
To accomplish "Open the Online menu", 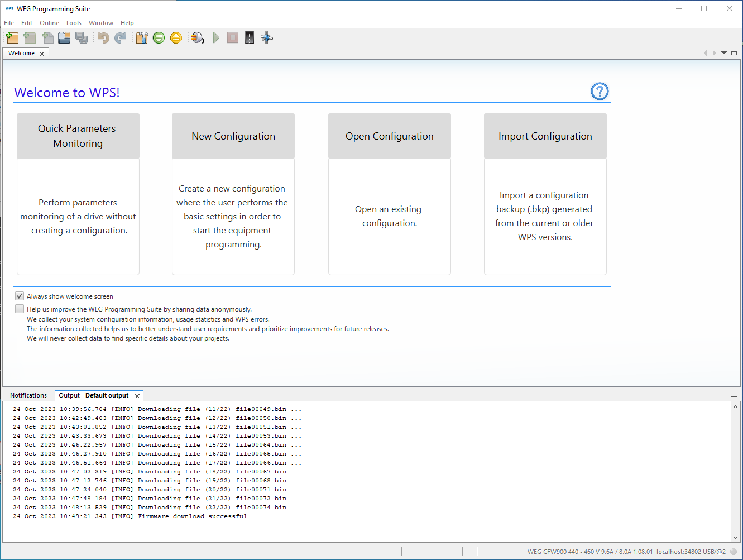I will pyautogui.click(x=49, y=23).
